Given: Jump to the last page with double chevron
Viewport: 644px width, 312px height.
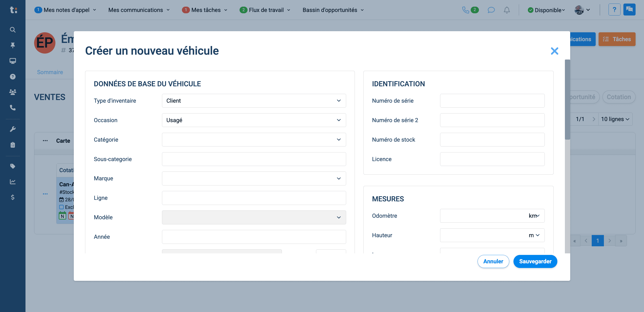Looking at the screenshot, I should 621,241.
